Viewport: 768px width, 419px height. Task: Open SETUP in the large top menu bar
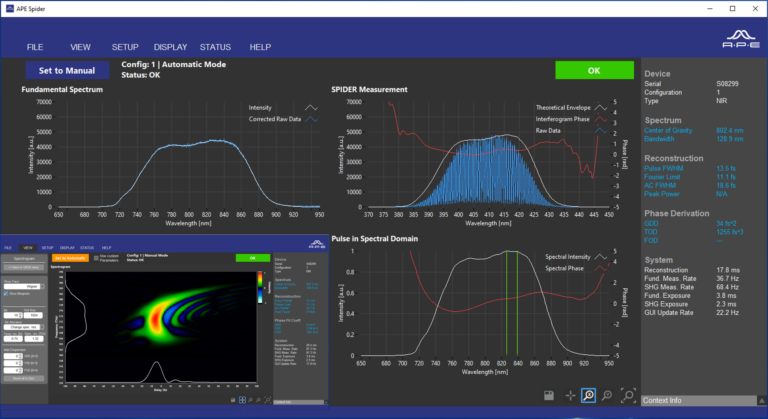point(125,47)
